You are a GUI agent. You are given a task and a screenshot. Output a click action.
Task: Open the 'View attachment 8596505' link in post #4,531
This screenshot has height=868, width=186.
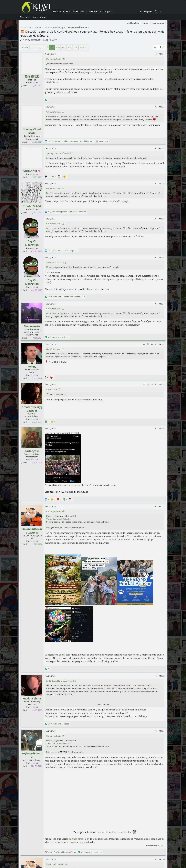click(x=58, y=519)
